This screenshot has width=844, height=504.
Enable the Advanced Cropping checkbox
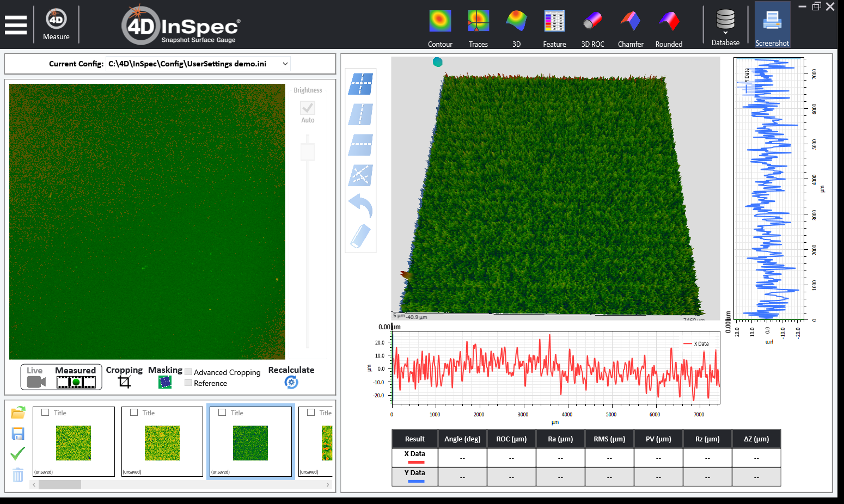click(188, 372)
